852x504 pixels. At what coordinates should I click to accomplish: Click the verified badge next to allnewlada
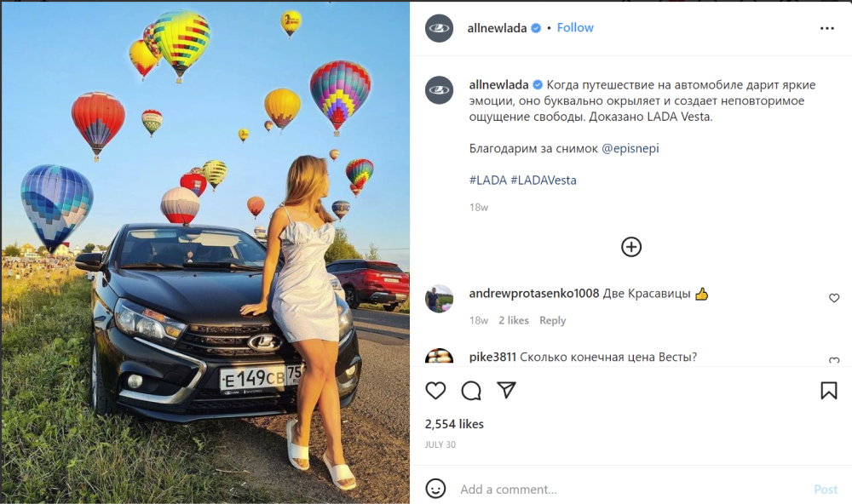pyautogui.click(x=535, y=27)
